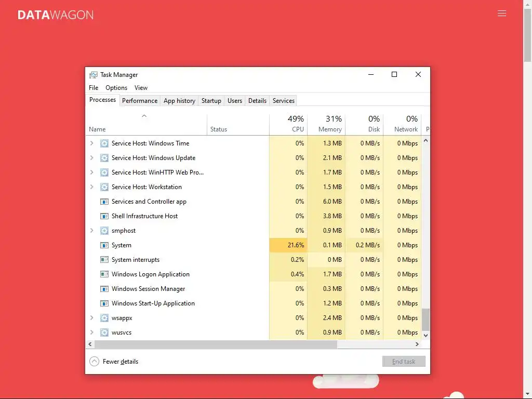Select the Shell Infrastructure Host row name
The image size is (532, 399).
coord(144,216)
